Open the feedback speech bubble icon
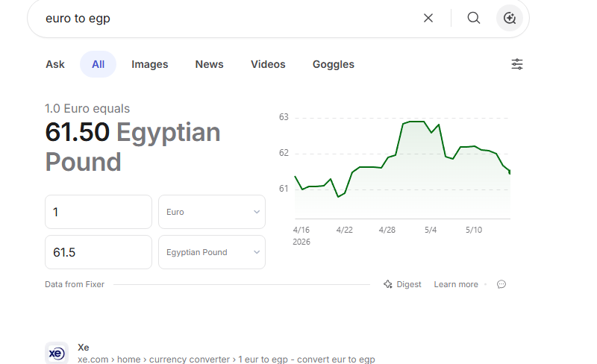The width and height of the screenshot is (597, 364). 501,284
